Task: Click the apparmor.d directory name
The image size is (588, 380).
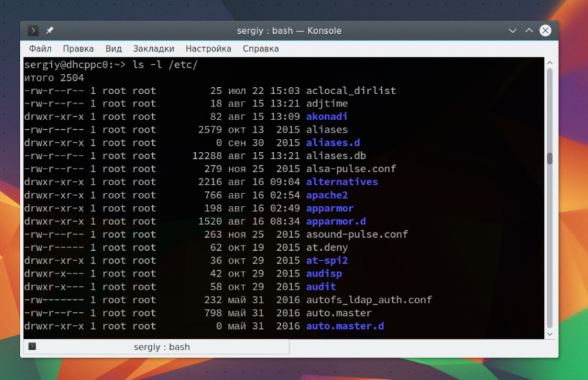Action: (x=336, y=221)
